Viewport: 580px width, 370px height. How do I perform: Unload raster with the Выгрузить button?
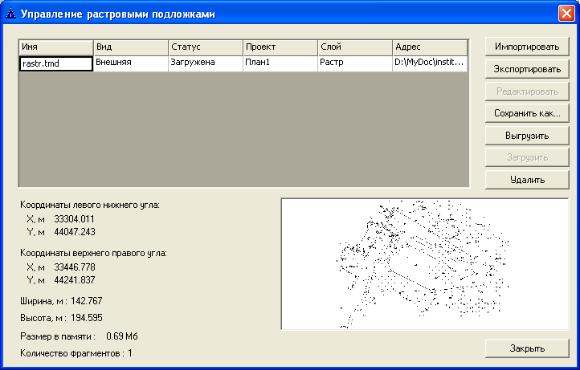(527, 136)
